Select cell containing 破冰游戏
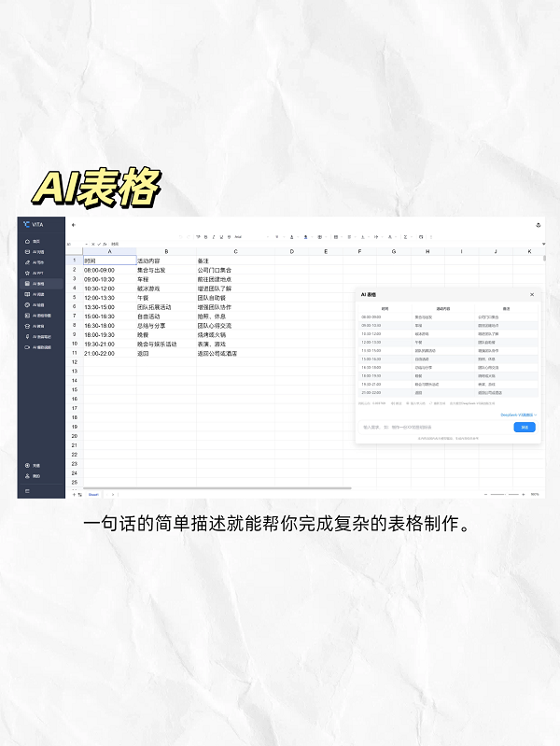The image size is (560, 746). [x=166, y=289]
